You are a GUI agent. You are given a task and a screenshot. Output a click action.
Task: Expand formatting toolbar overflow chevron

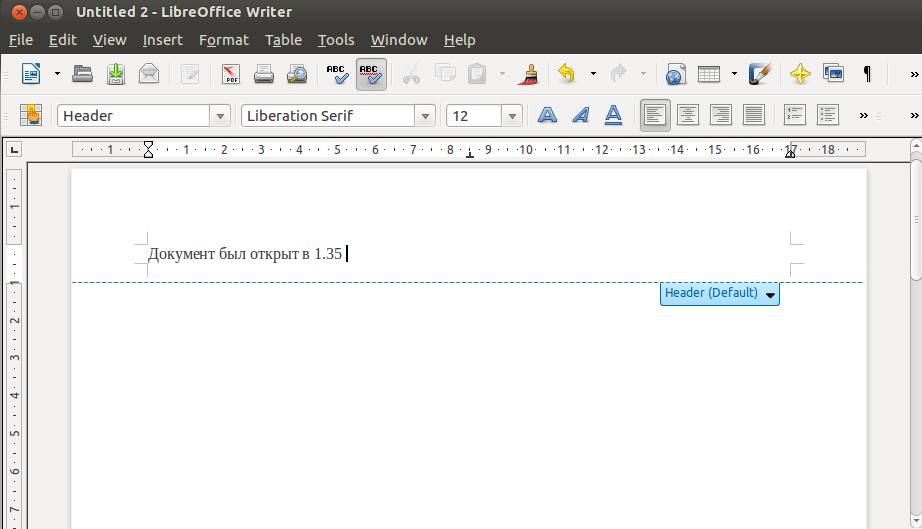pyautogui.click(x=864, y=115)
